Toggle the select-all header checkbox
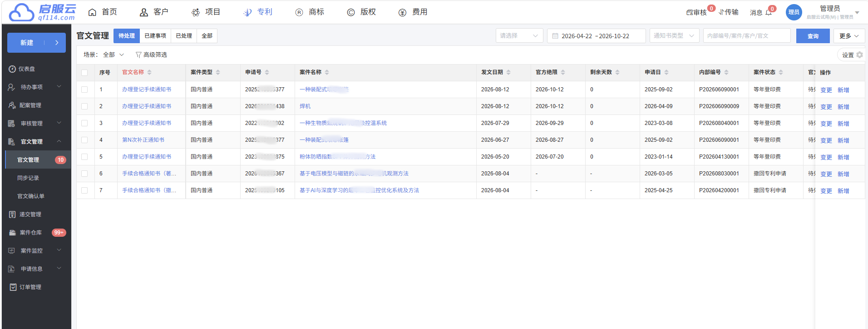868x329 pixels. [x=84, y=73]
